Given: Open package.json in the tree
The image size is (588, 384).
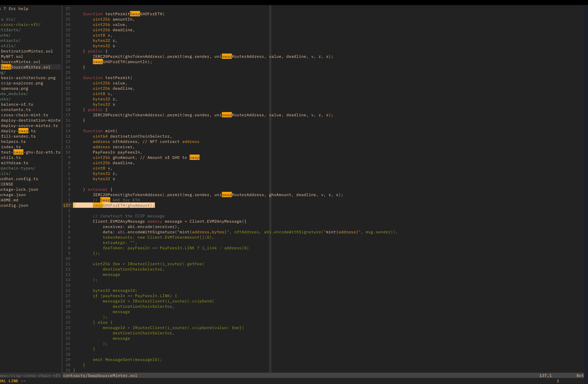Looking at the screenshot, I should coord(13,195).
